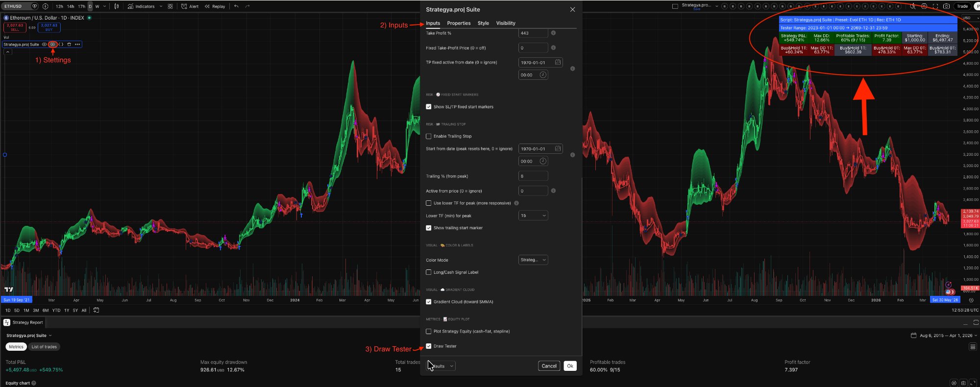Open the Defaults dropdown in settings dialog
The width and height of the screenshot is (980, 387).
tap(441, 366)
